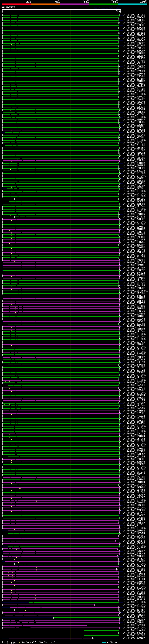Image resolution: width=149 pixels, height=644 pixels.
Task: Select hit label UniRef100_Q6FNH4
Action: (133, 109)
